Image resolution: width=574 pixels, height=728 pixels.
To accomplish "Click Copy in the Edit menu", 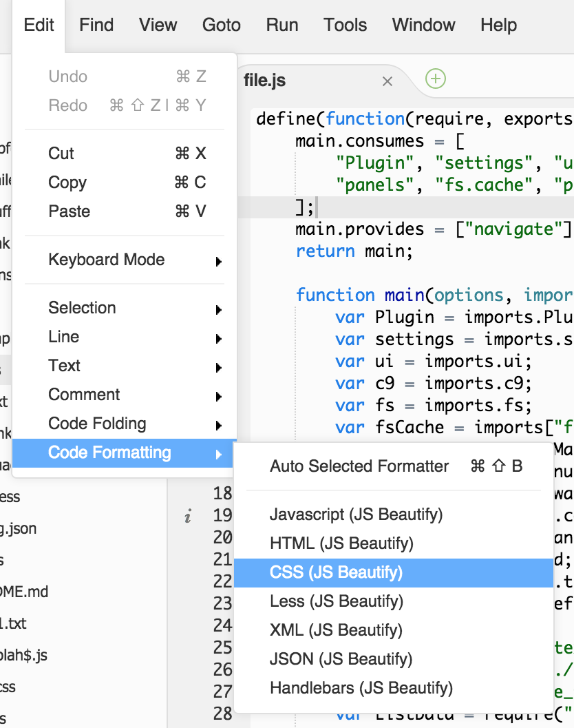I will pyautogui.click(x=67, y=183).
